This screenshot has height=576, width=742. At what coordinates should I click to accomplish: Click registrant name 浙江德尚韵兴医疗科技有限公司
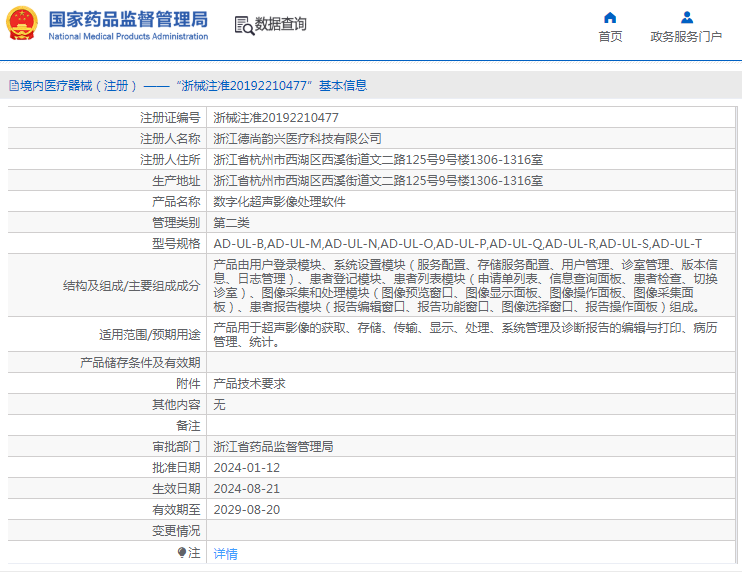coord(297,138)
